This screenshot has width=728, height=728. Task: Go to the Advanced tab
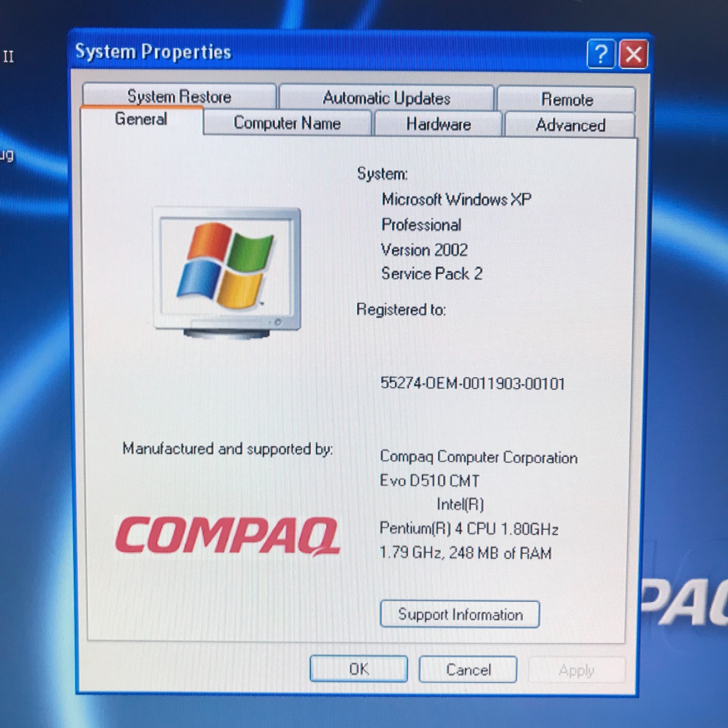(570, 125)
